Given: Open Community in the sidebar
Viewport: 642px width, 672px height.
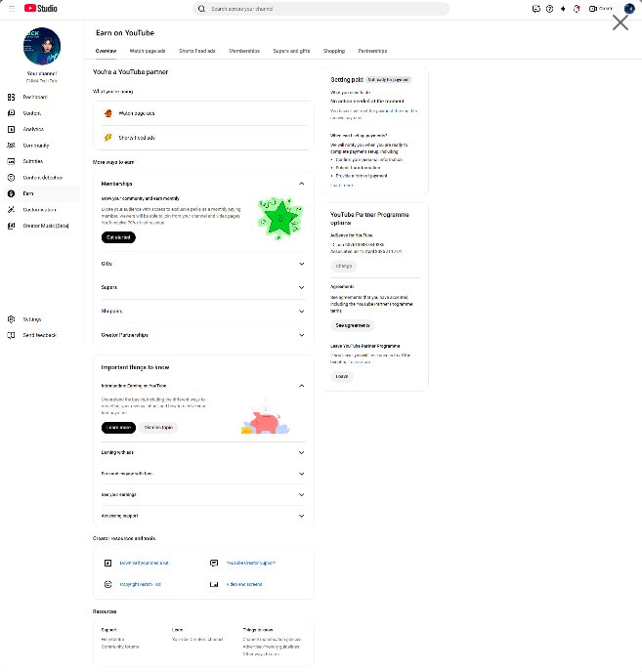Looking at the screenshot, I should coord(36,146).
